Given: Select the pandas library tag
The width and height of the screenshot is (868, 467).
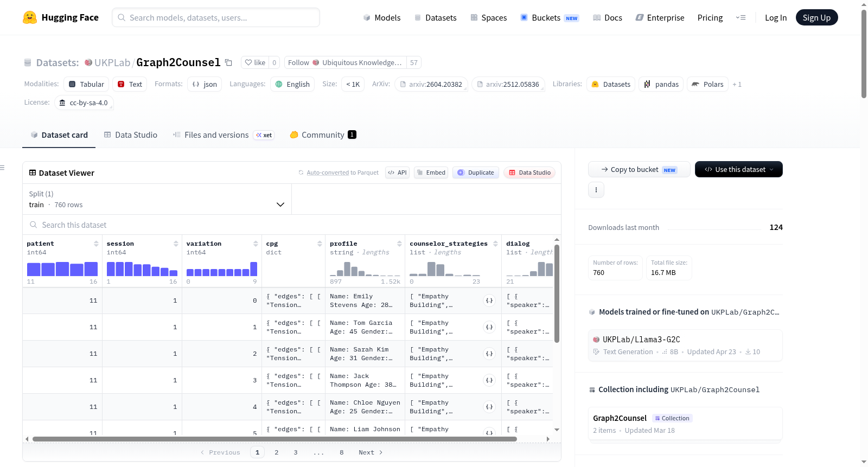Looking at the screenshot, I should pos(661,84).
